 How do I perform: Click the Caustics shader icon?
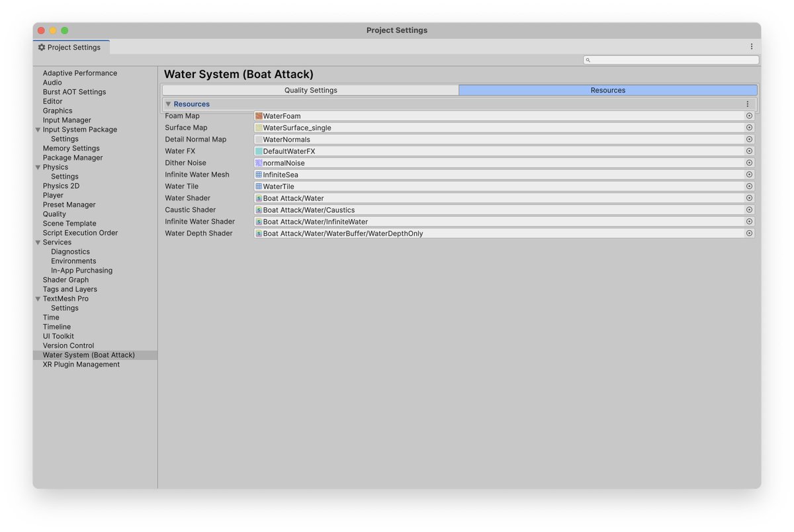(x=259, y=210)
